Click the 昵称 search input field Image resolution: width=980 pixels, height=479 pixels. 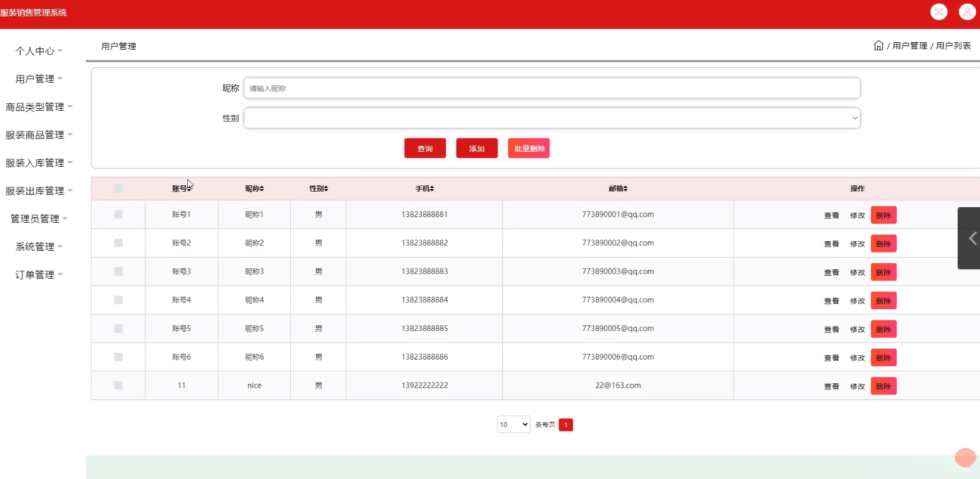click(x=552, y=88)
